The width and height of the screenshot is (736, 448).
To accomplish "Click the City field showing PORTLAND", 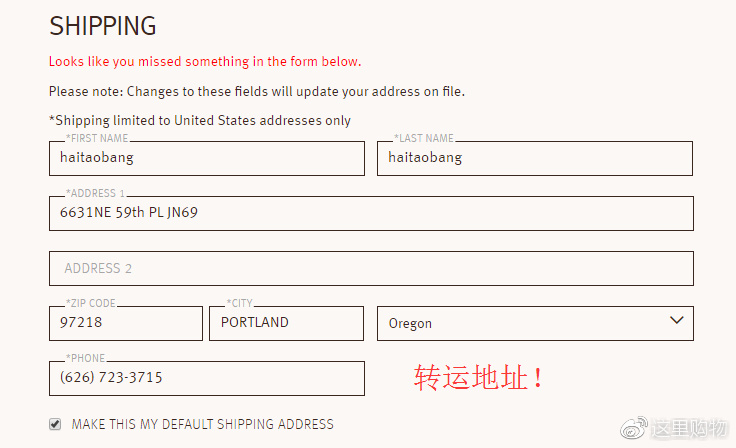I will click(x=286, y=323).
